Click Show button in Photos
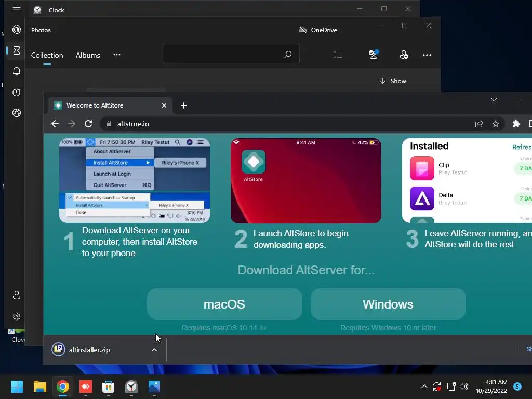This screenshot has height=399, width=532. point(393,81)
